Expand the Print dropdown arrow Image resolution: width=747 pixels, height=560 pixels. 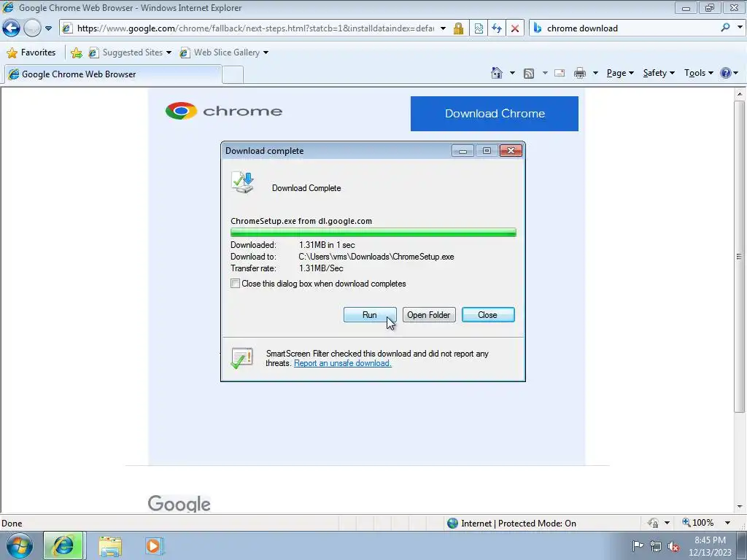click(x=595, y=74)
